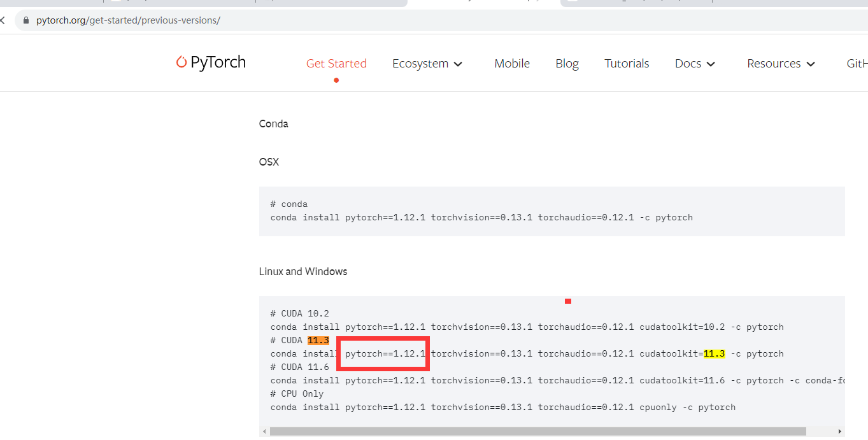The image size is (868, 440).
Task: Click the cpuonly conda install command
Action: tap(503, 408)
